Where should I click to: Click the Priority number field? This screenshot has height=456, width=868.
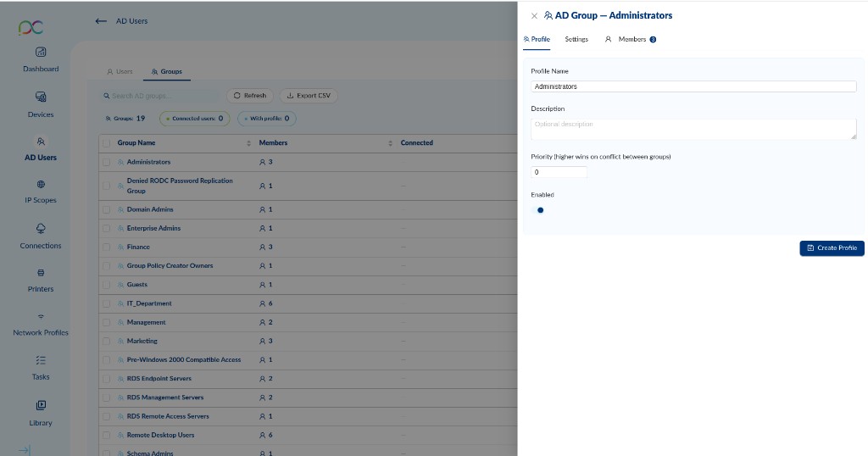pos(559,172)
